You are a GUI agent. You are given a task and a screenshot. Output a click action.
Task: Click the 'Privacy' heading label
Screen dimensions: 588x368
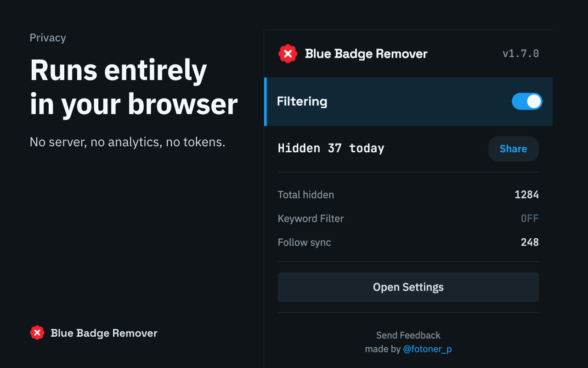(48, 38)
